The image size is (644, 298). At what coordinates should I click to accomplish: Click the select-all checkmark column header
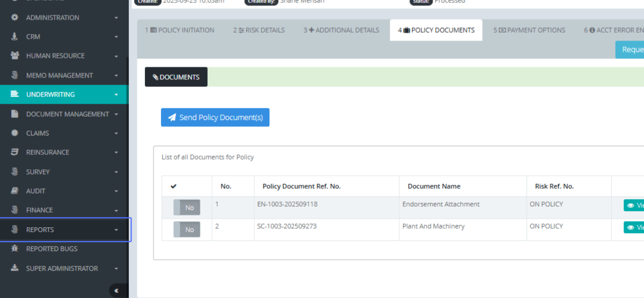pos(173,187)
